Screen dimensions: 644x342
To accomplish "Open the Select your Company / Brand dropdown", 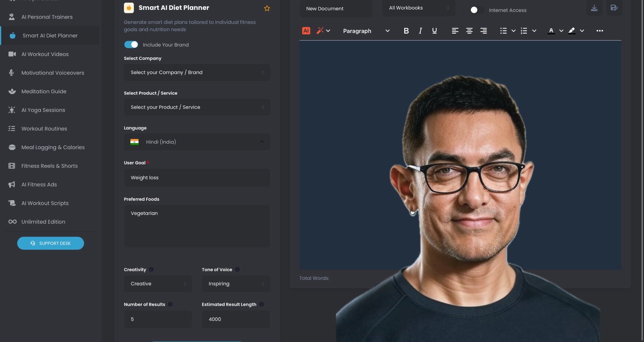I will (x=197, y=72).
